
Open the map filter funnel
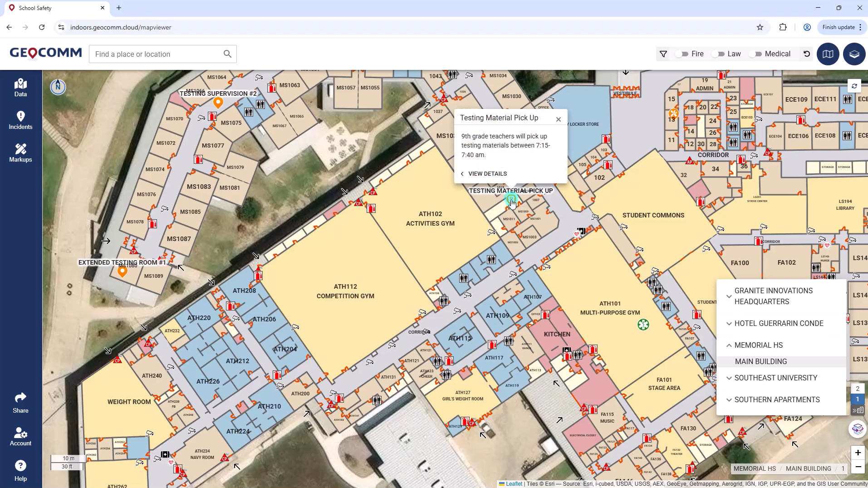[x=663, y=54]
